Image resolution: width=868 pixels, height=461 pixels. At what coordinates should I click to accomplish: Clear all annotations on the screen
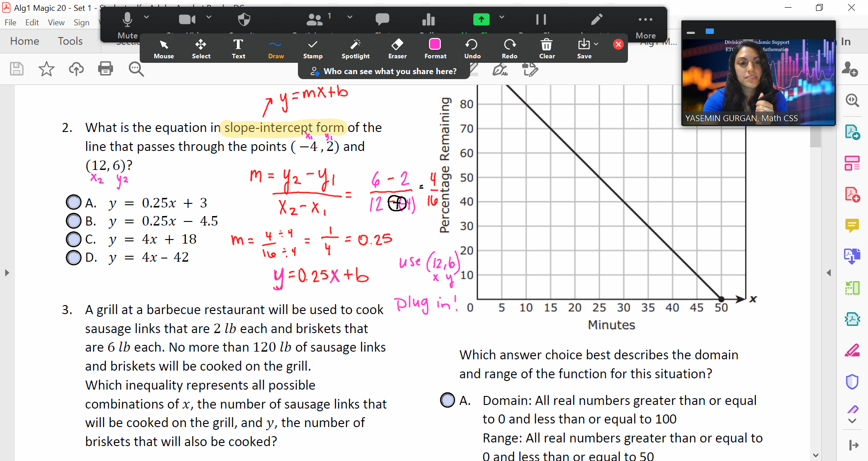coord(547,48)
